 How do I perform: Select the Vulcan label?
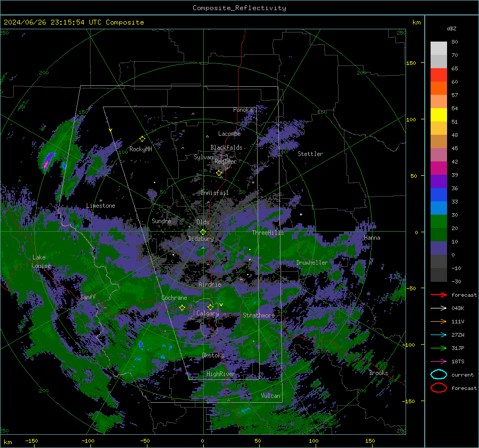[x=271, y=396]
